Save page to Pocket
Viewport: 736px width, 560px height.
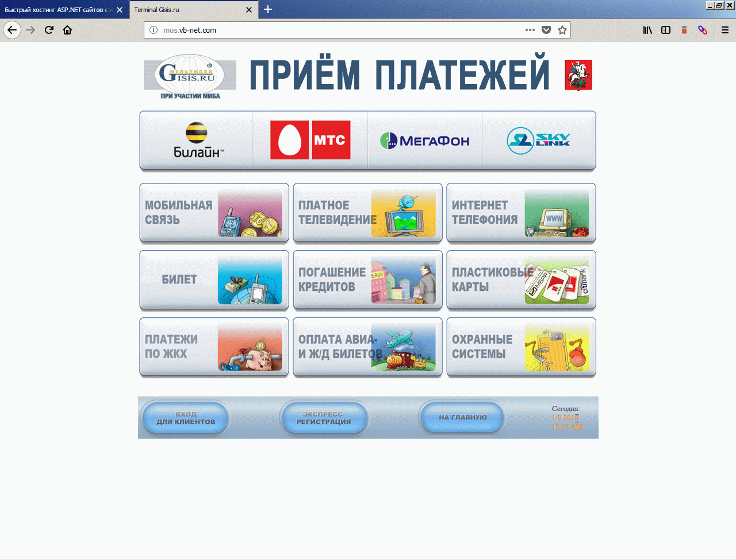(x=546, y=30)
